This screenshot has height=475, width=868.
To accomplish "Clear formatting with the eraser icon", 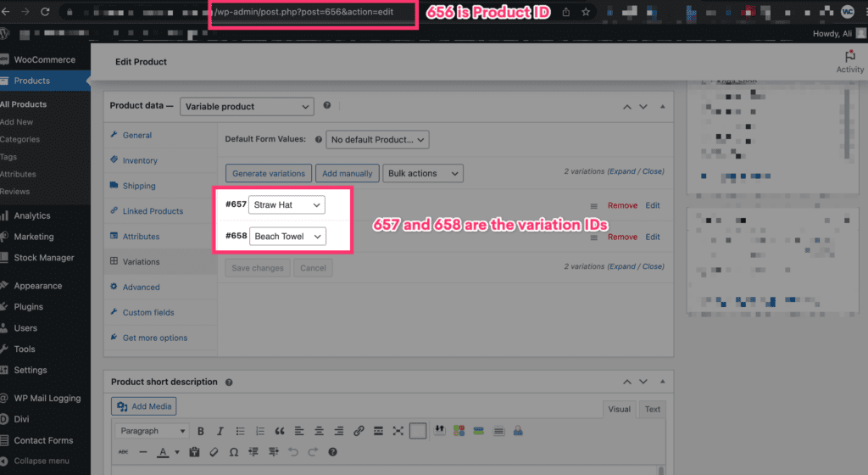I will point(214,452).
